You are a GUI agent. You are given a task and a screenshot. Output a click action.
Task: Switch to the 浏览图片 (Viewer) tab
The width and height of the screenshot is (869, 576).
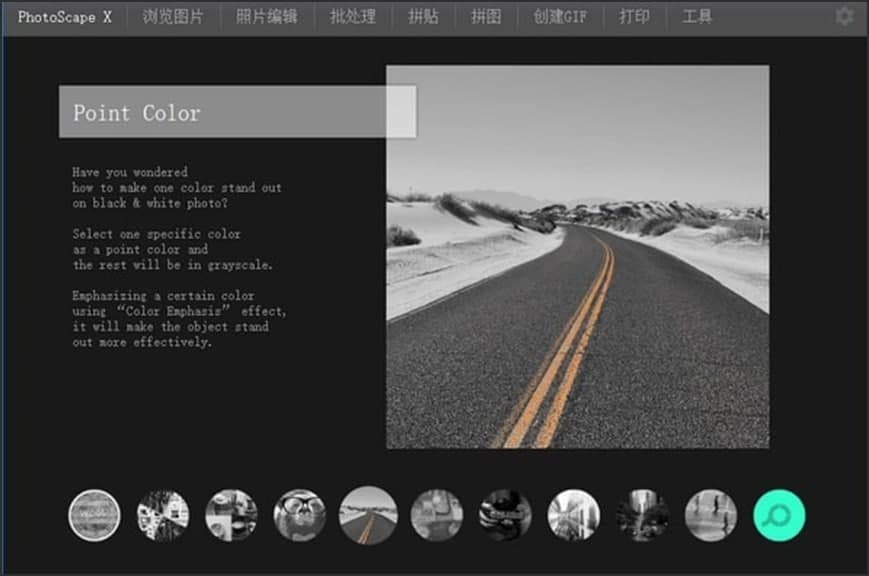coord(174,15)
